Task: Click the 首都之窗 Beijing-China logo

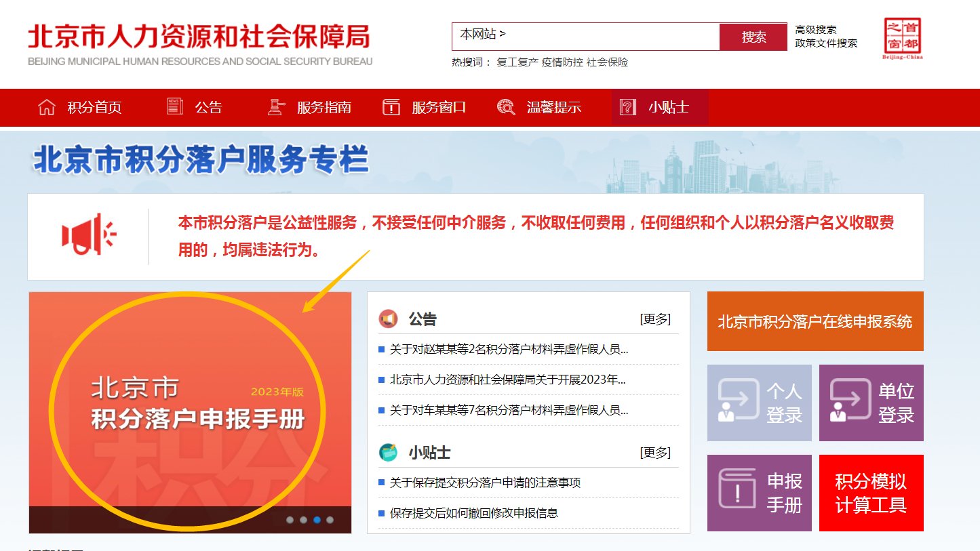Action: tap(903, 39)
